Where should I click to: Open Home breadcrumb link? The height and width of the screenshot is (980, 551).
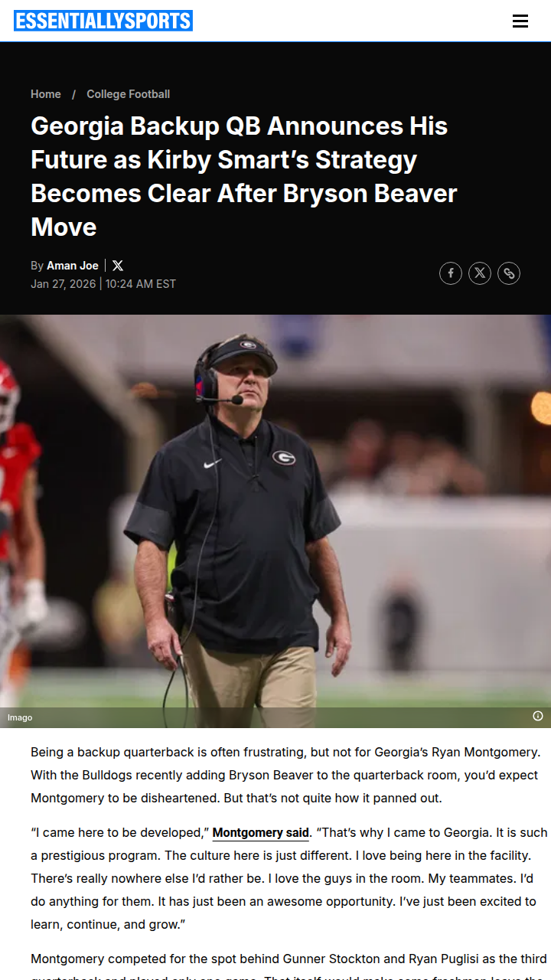(46, 94)
